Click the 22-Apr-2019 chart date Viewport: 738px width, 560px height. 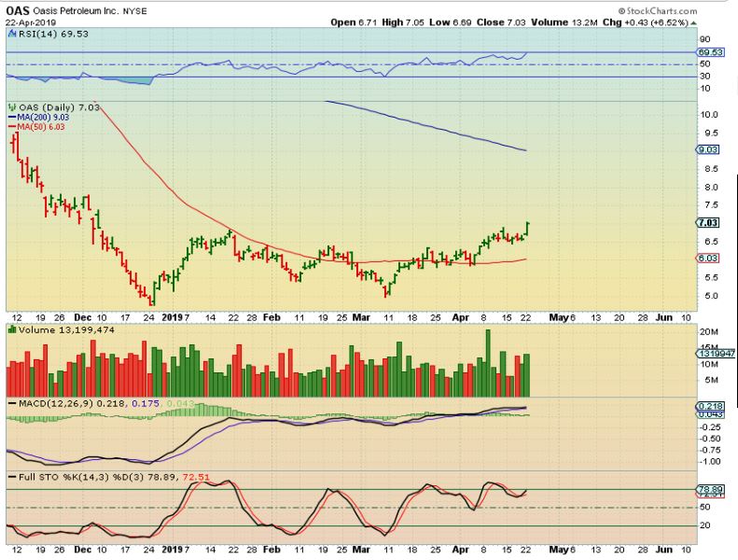[x=31, y=22]
